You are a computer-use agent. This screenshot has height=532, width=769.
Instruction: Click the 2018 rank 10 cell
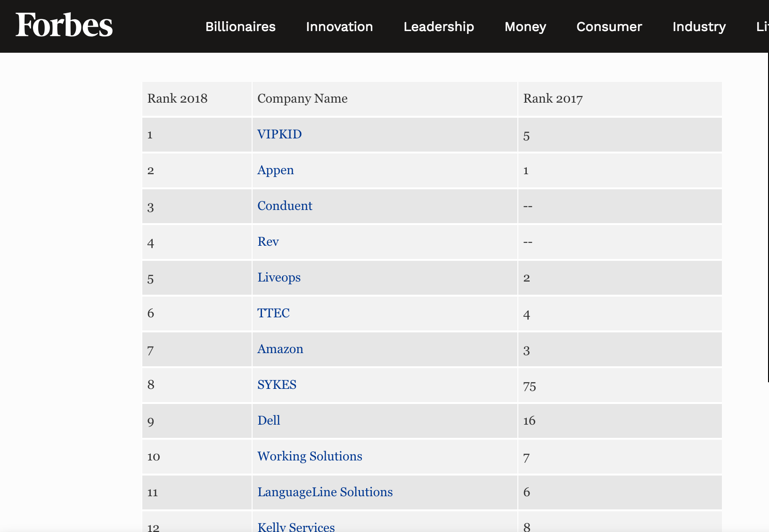coord(197,457)
